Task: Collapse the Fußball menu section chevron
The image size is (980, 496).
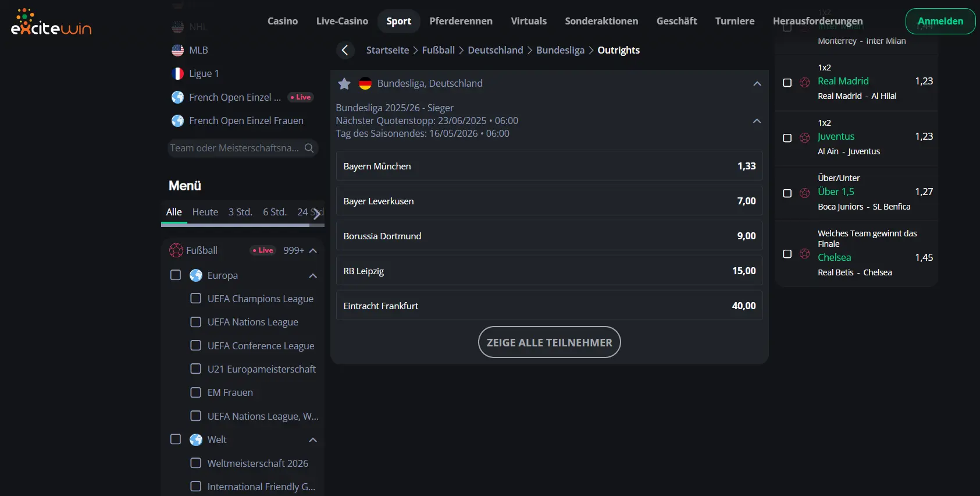Action: [313, 251]
